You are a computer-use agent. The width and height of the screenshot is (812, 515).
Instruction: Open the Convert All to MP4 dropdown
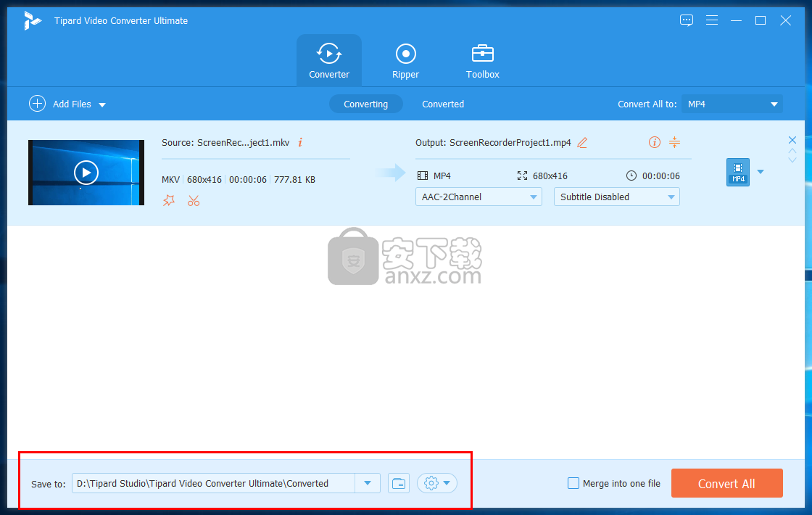732,104
